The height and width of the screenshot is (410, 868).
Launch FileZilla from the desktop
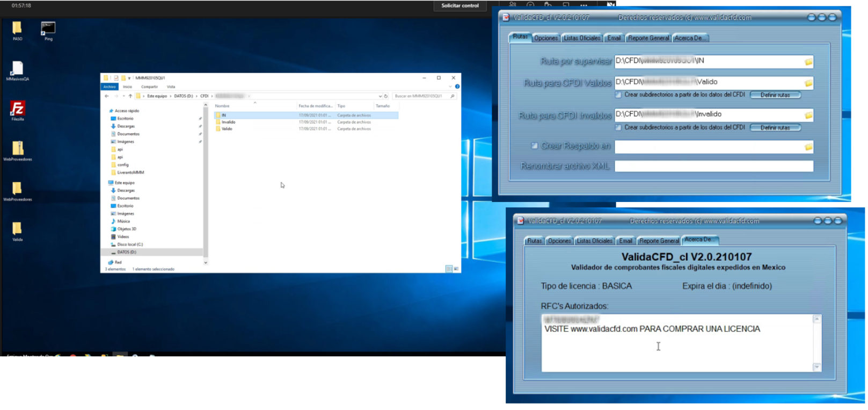pos(17,111)
